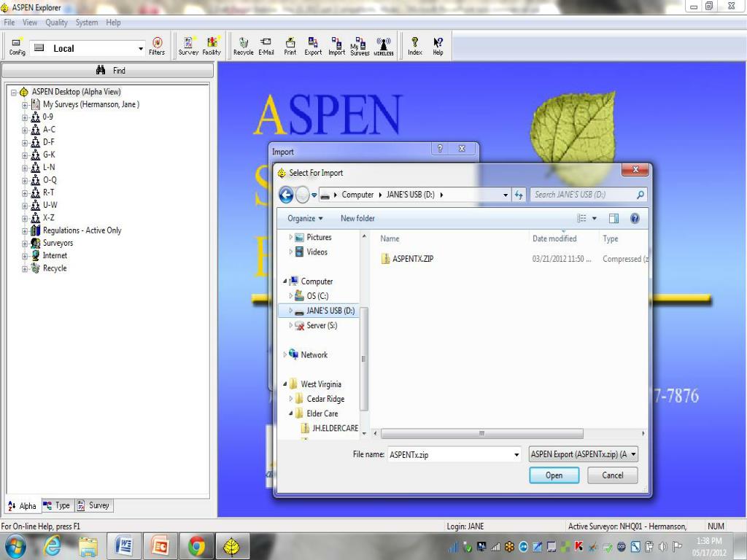Open Internet Explorer from taskbar
The height and width of the screenshot is (560, 747).
click(x=52, y=546)
